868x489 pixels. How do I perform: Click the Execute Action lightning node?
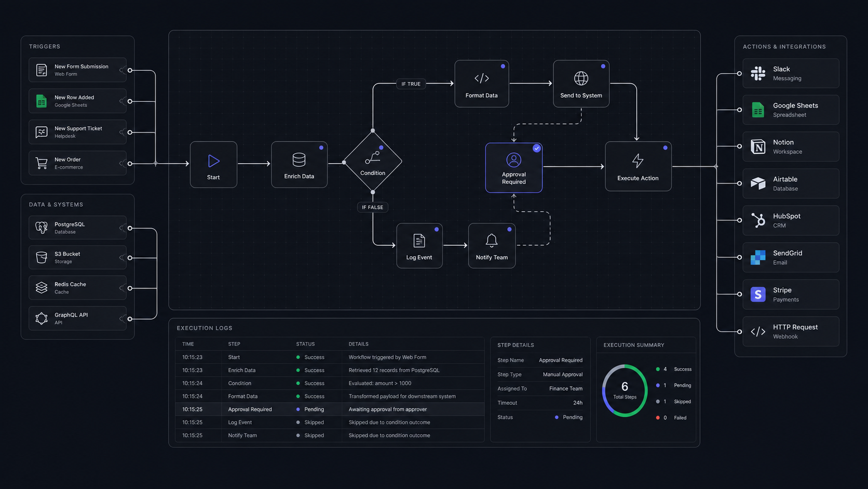pyautogui.click(x=638, y=166)
